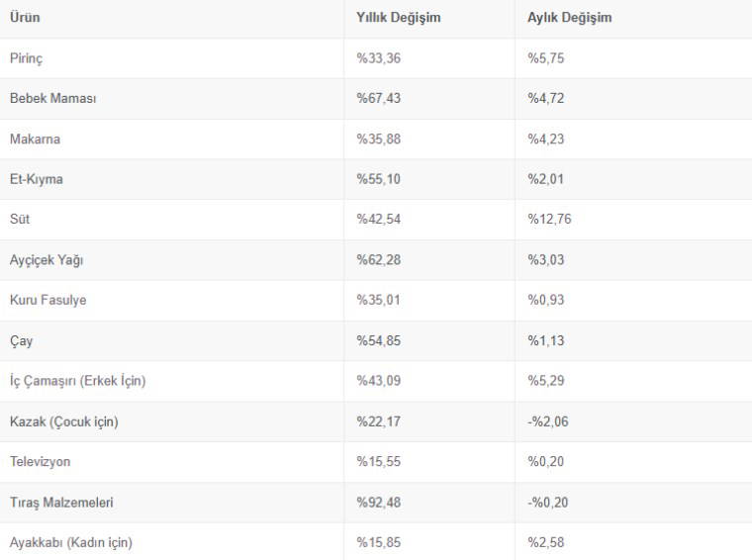Select the Bebek Maması row label

pos(52,99)
